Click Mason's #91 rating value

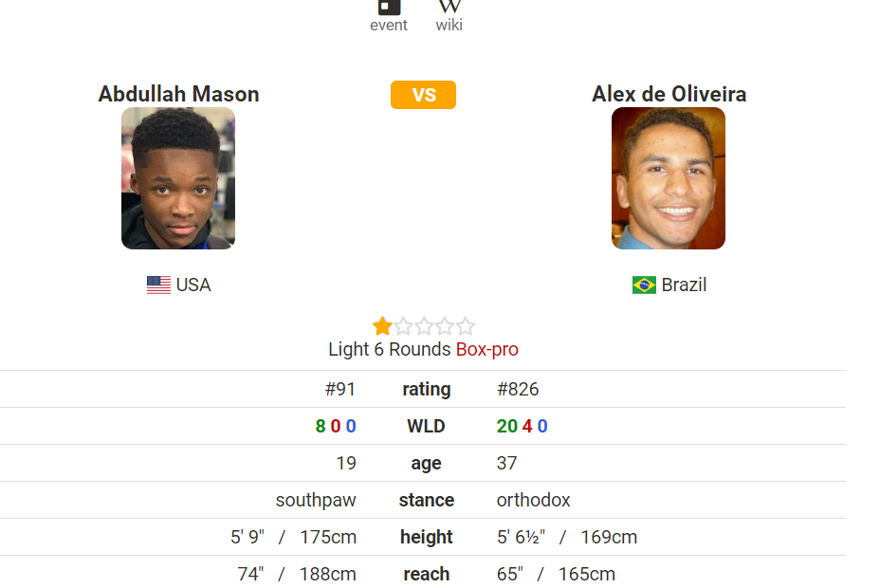(340, 390)
